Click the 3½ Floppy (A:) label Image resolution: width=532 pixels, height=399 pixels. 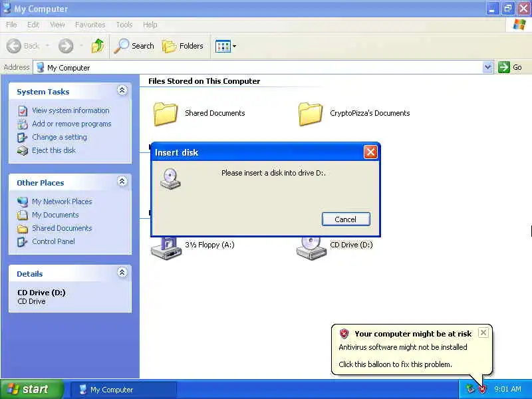pos(209,245)
